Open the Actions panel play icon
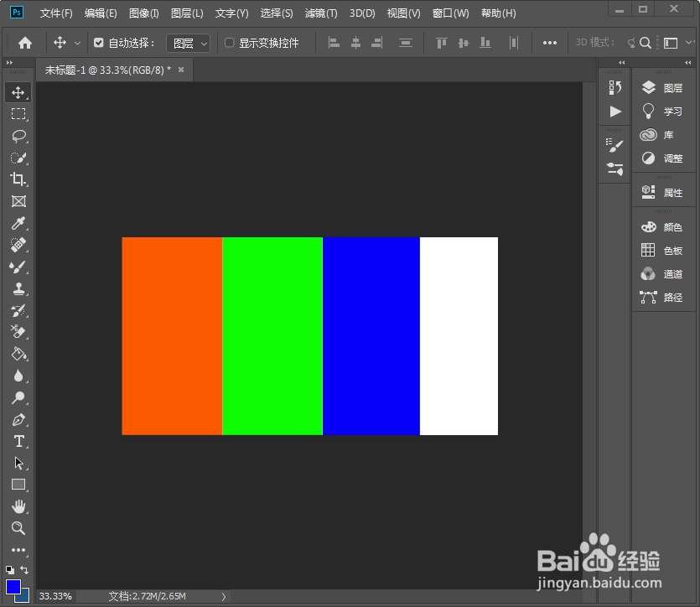This screenshot has width=700, height=607. pyautogui.click(x=615, y=112)
